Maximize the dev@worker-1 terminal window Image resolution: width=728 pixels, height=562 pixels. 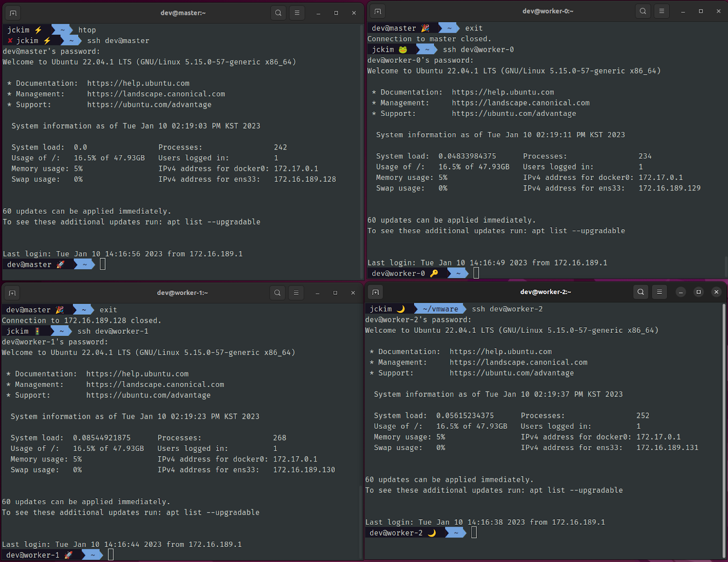tap(335, 293)
